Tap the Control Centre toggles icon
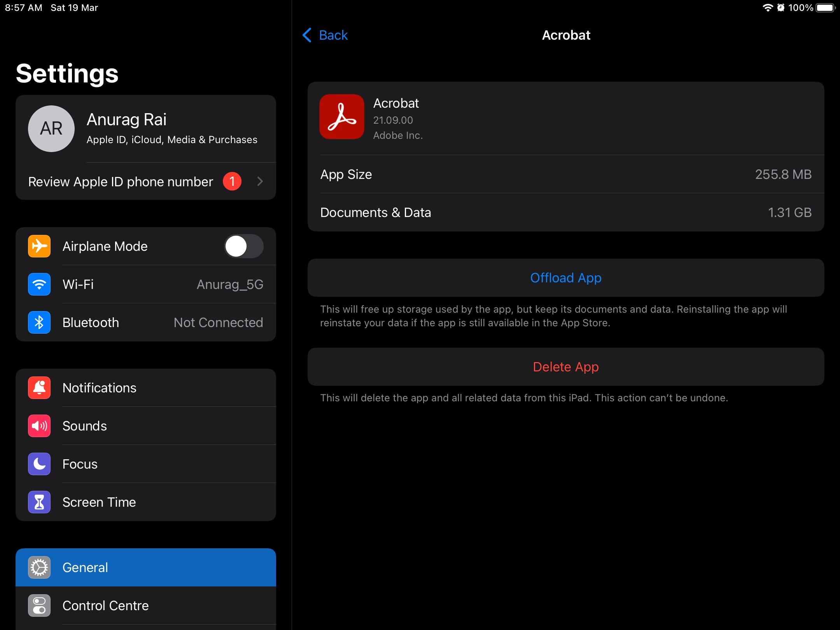The height and width of the screenshot is (630, 840). point(39,605)
